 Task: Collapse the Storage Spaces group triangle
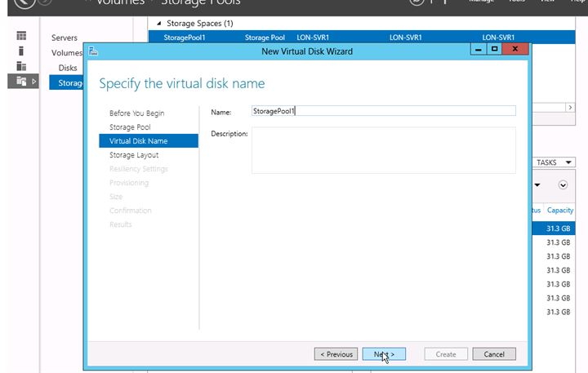158,23
